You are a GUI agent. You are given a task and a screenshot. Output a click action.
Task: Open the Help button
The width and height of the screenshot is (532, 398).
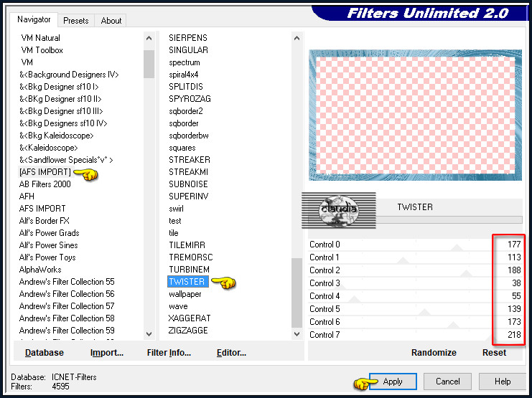(502, 382)
